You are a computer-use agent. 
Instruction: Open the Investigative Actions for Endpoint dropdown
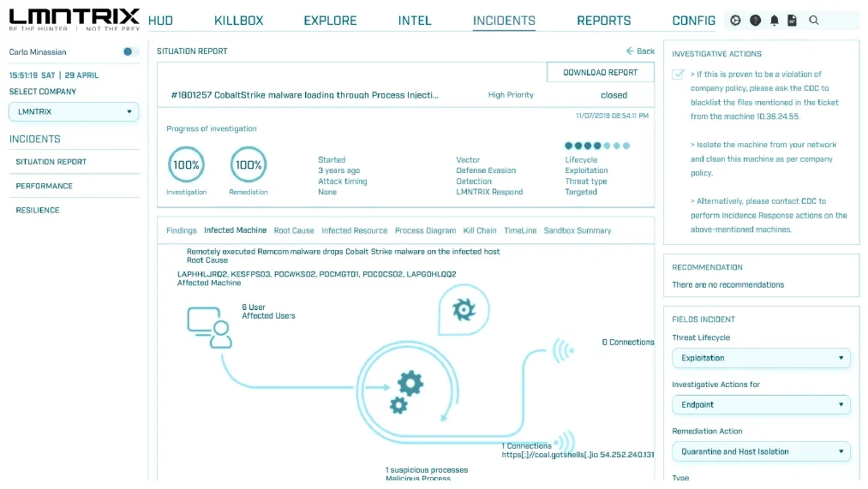pos(761,405)
